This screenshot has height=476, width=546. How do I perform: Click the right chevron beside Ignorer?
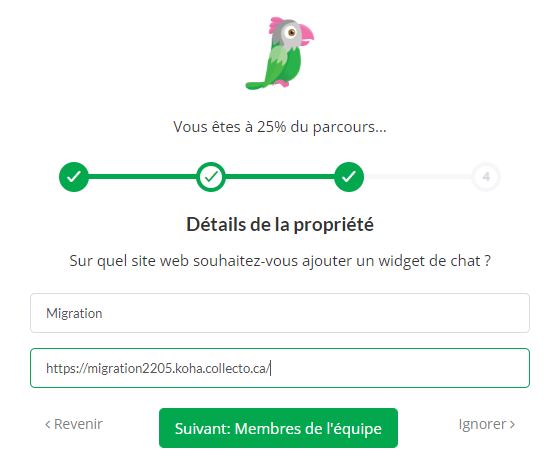(512, 424)
